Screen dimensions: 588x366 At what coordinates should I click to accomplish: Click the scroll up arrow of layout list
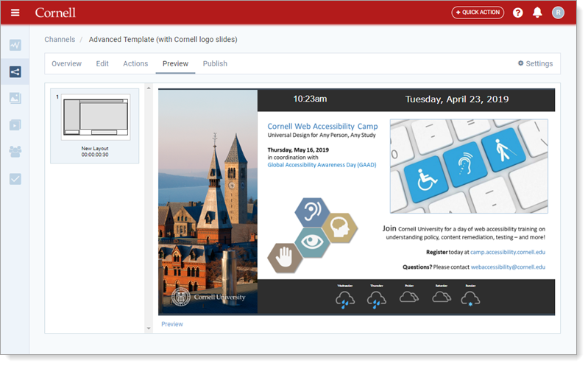pos(149,88)
